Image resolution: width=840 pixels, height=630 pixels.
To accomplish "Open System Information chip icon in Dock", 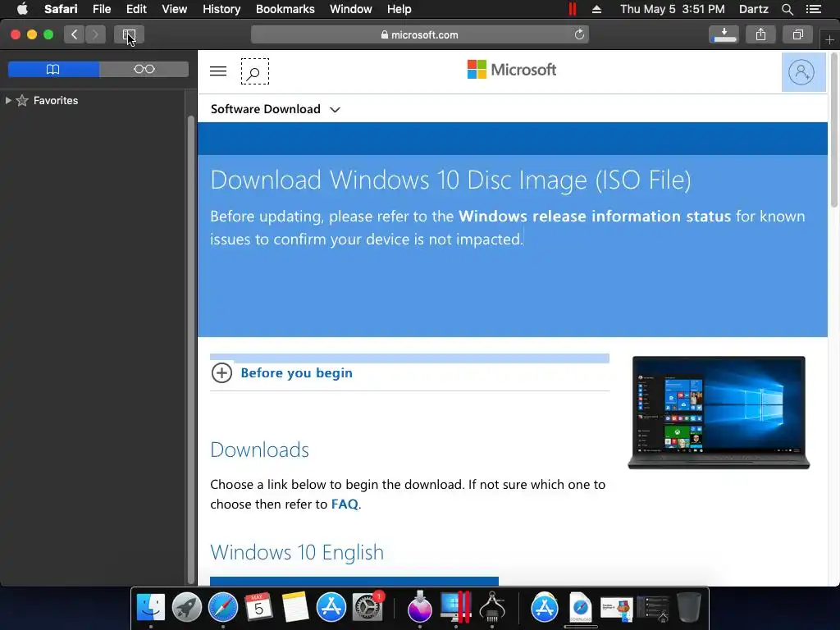I will [492, 608].
